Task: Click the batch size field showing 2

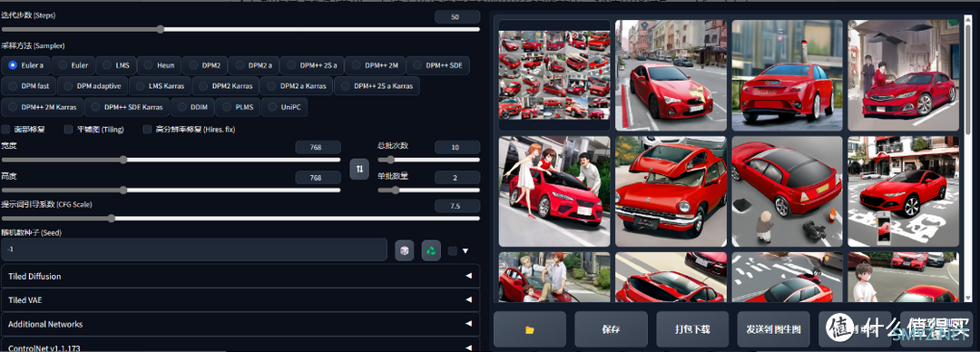Action: [457, 178]
